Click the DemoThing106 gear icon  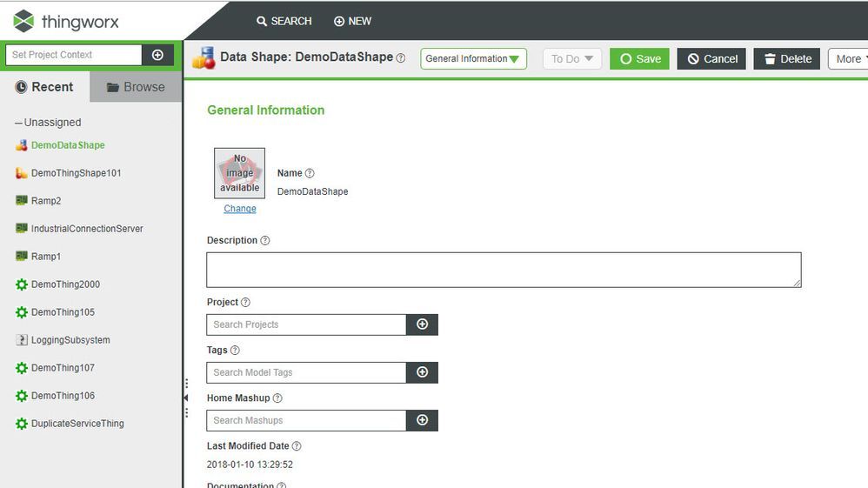[22, 396]
